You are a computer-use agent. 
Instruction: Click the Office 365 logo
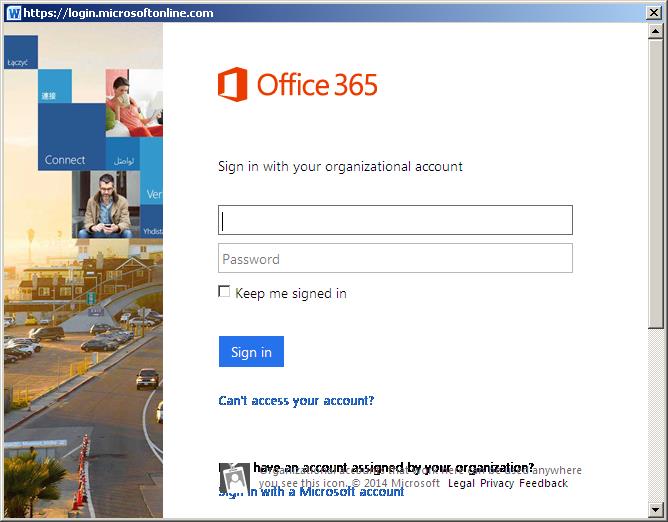(297, 84)
